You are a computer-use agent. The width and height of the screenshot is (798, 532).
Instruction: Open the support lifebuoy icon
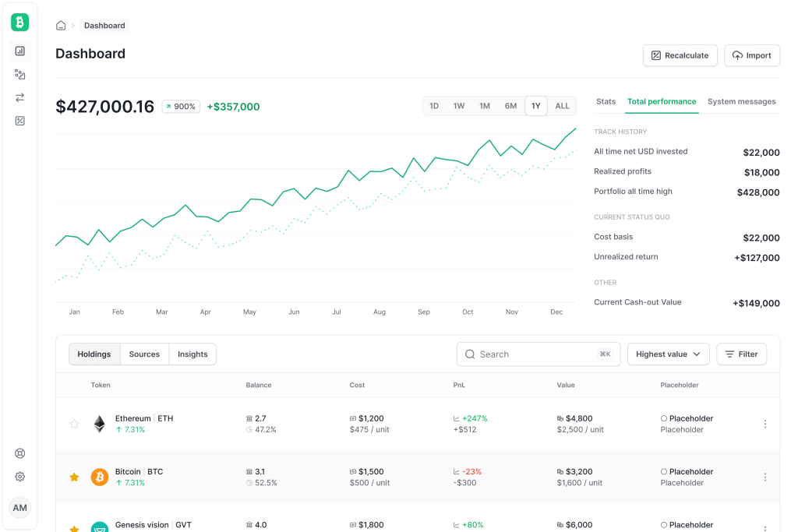20,453
